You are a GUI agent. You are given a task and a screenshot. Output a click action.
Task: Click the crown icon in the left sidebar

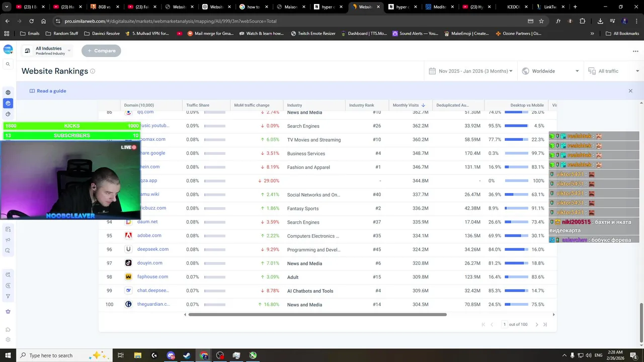(x=8, y=312)
